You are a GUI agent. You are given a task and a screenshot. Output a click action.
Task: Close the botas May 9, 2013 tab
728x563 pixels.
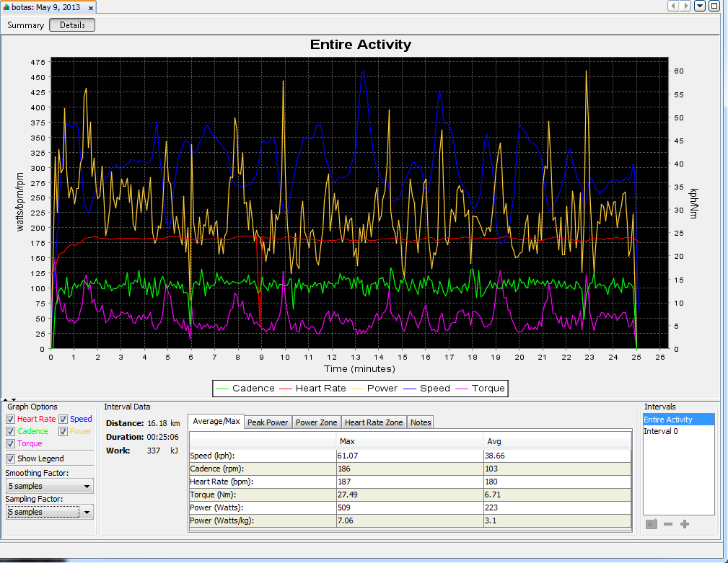point(91,8)
